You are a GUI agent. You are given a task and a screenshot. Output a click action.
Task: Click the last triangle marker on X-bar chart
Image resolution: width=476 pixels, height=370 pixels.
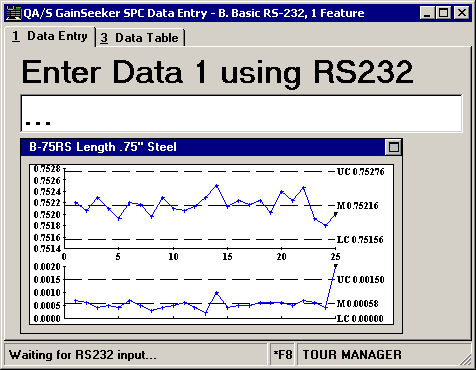click(x=336, y=215)
